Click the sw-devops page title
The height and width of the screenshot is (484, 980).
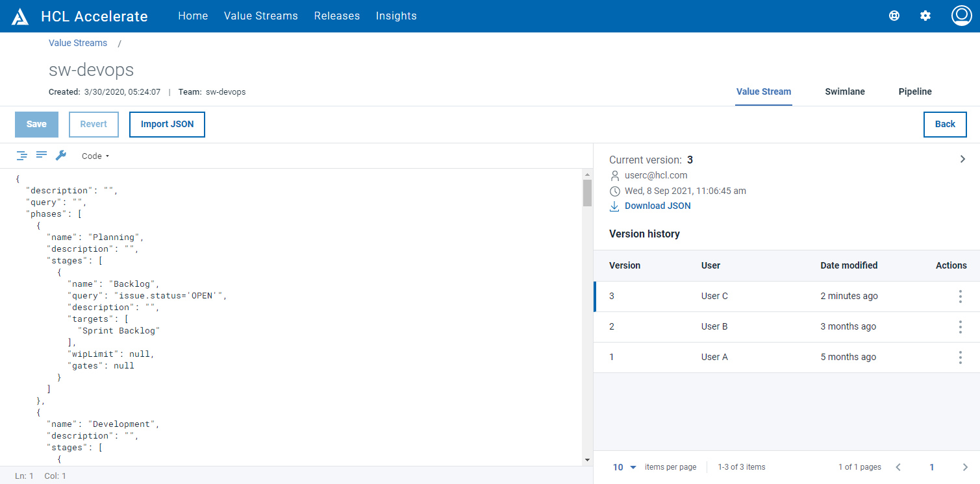pyautogui.click(x=92, y=70)
